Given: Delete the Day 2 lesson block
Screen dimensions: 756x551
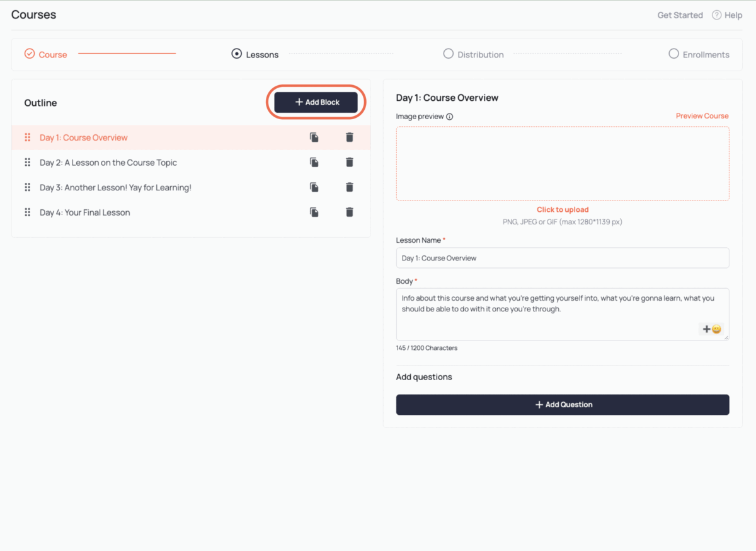Looking at the screenshot, I should [350, 162].
